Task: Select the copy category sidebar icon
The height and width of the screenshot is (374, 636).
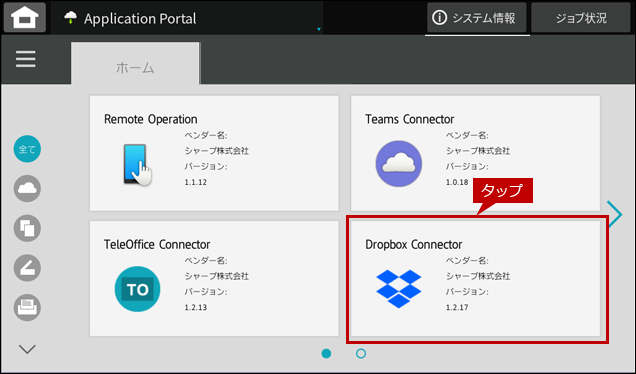Action: click(27, 228)
